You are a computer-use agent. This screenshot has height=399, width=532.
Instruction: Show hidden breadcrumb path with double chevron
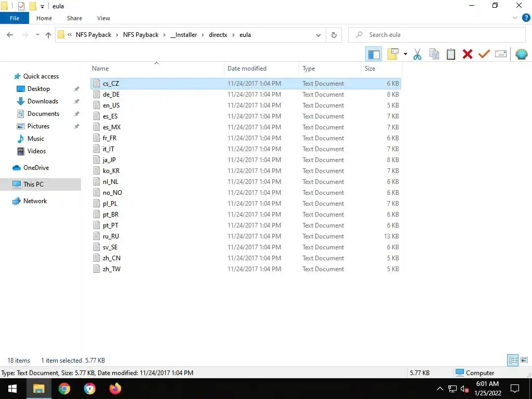pos(70,35)
